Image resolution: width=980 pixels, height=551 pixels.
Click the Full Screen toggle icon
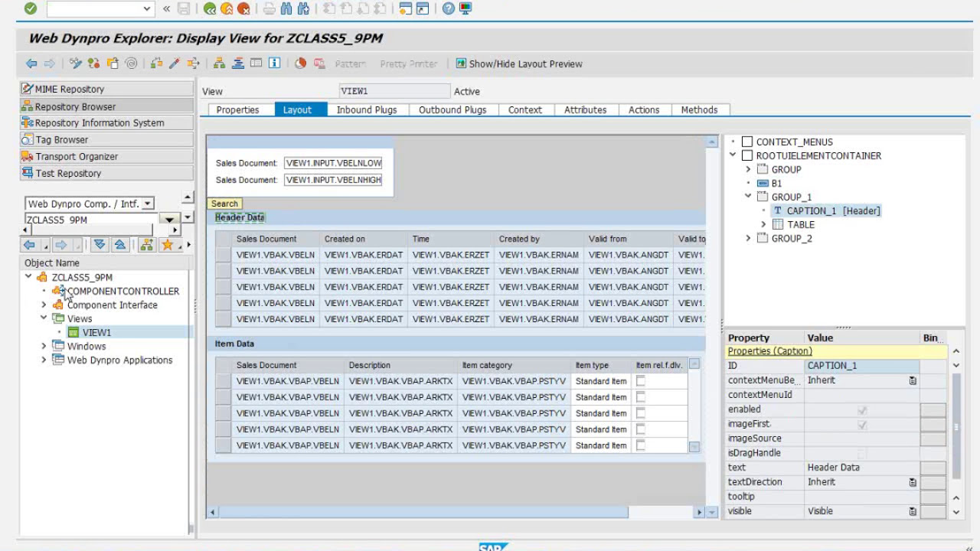click(x=256, y=64)
